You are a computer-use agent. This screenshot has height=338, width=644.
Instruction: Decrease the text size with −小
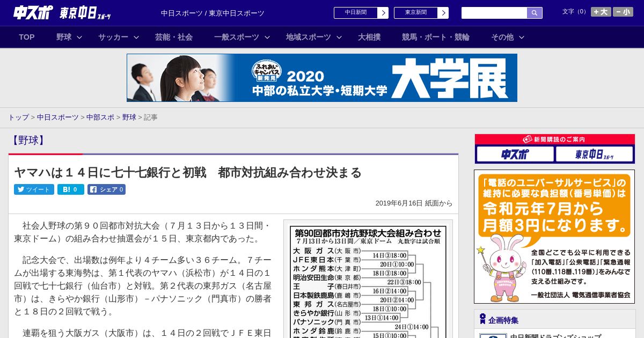click(623, 12)
